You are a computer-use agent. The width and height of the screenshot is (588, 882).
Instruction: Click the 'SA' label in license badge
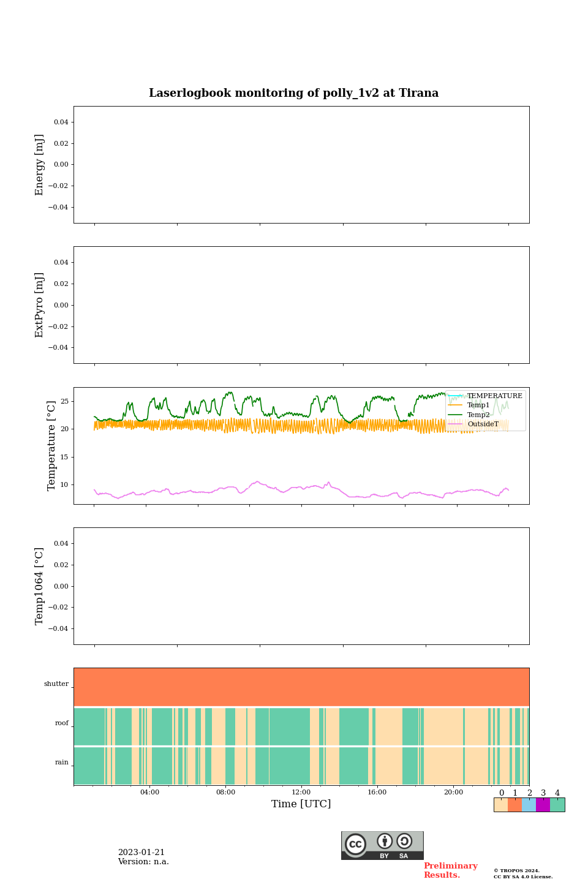pyautogui.click(x=404, y=856)
